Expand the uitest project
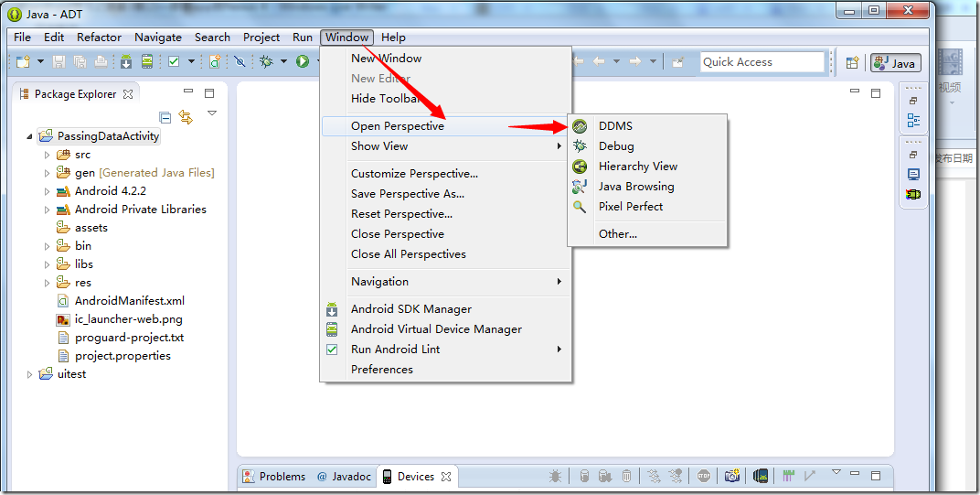The width and height of the screenshot is (980, 495). point(29,374)
